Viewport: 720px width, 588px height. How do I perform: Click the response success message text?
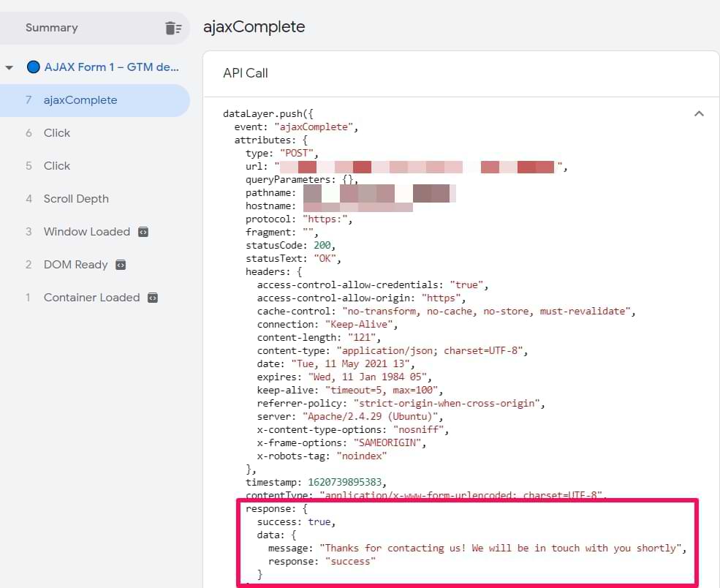click(502, 548)
